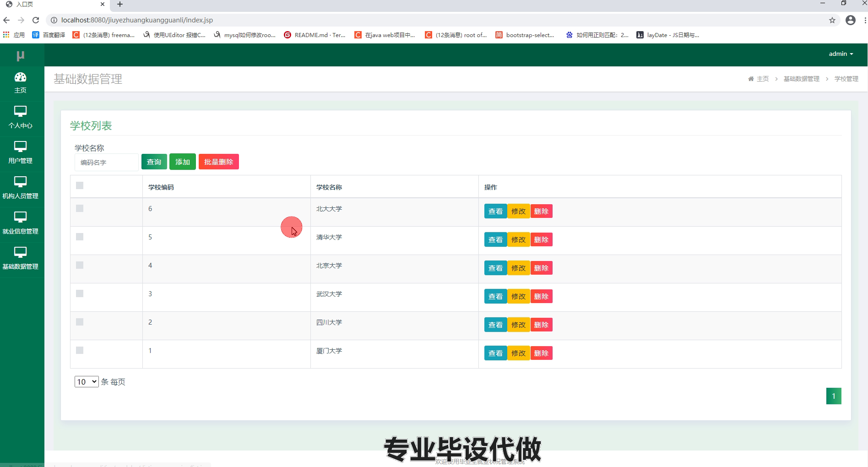868x467 pixels.
Task: Open 个人中心 monitor icon in sidebar
Action: click(20, 111)
